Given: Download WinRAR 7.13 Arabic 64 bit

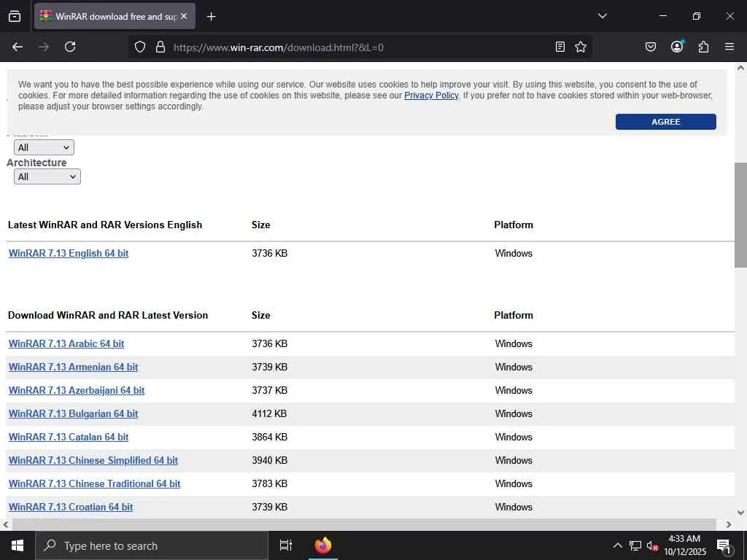Looking at the screenshot, I should pyautogui.click(x=66, y=344).
